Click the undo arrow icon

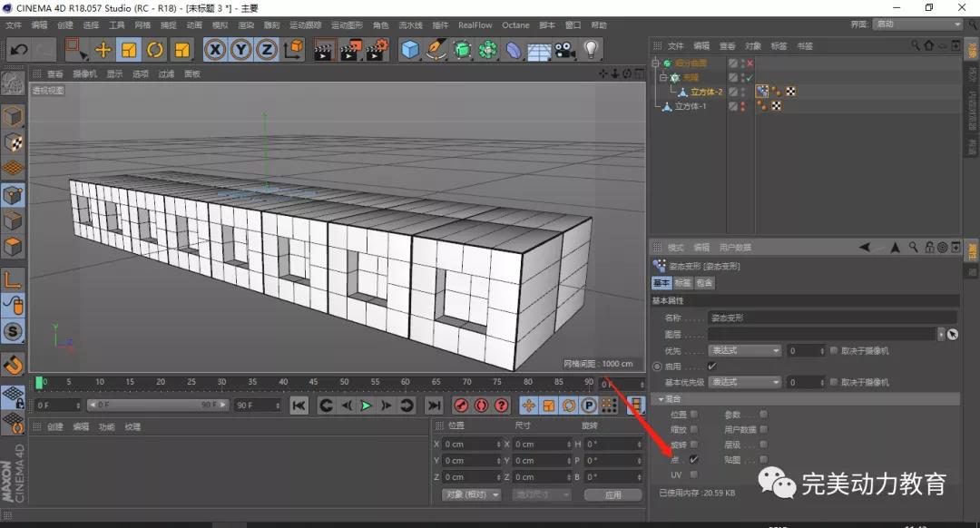click(18, 50)
